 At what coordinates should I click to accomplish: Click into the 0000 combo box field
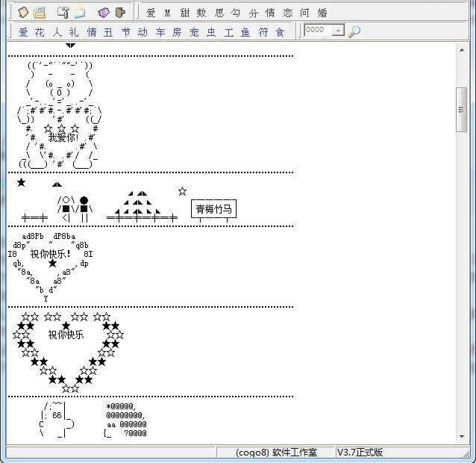point(318,30)
